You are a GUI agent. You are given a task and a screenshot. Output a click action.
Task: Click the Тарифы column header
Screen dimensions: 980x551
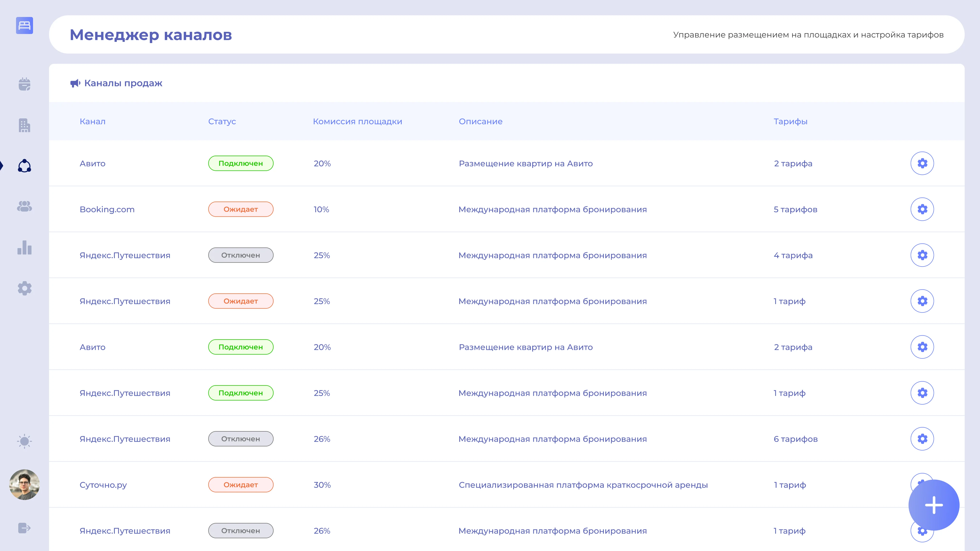790,121
